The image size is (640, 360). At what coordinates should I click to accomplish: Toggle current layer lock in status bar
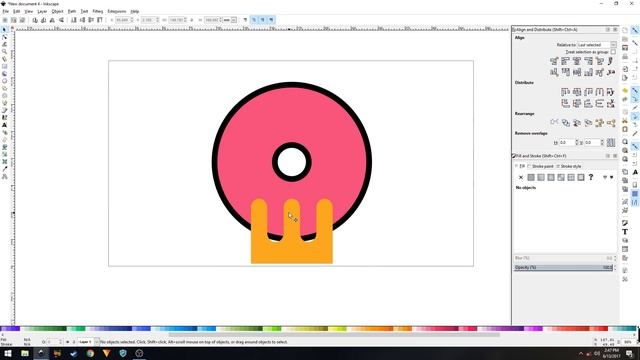click(73, 342)
